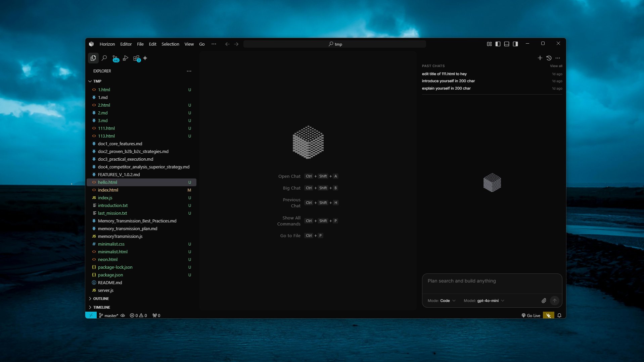Open Source Control showing 642 pending changes
This screenshot has width=644, height=362.
(115, 58)
